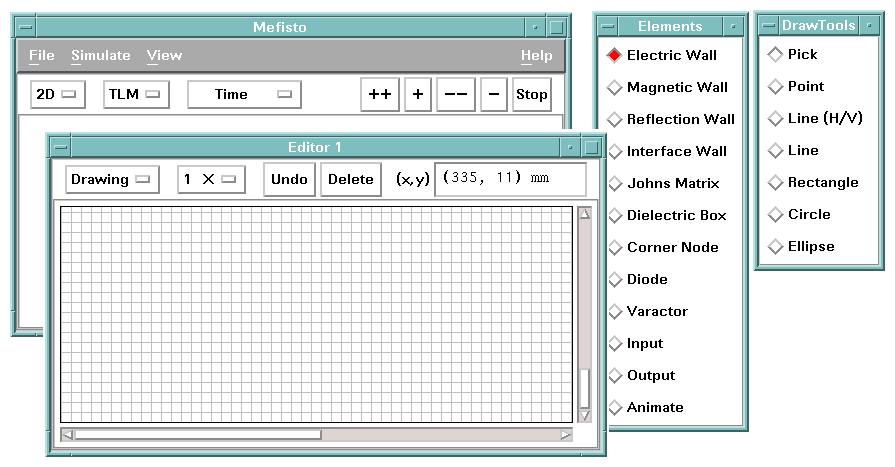
Task: Select the Reflection Wall element
Action: [671, 119]
